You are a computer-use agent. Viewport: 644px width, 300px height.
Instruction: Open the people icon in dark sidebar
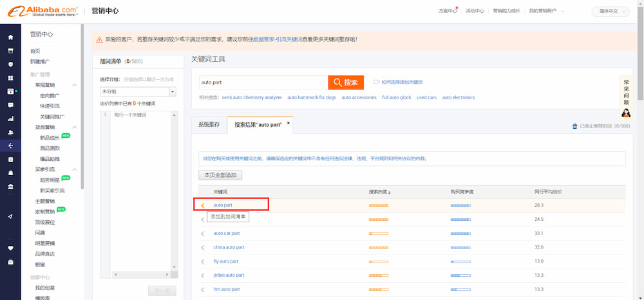[11, 133]
